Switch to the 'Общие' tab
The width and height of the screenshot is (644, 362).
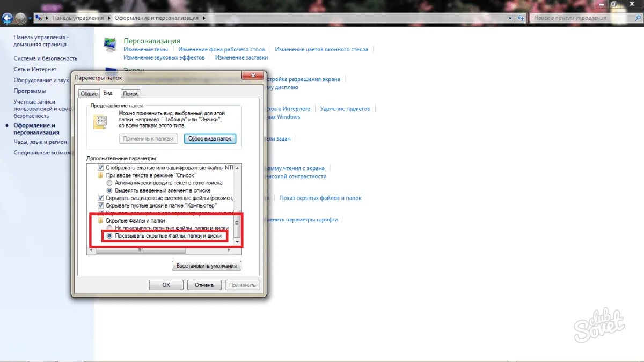tap(89, 94)
